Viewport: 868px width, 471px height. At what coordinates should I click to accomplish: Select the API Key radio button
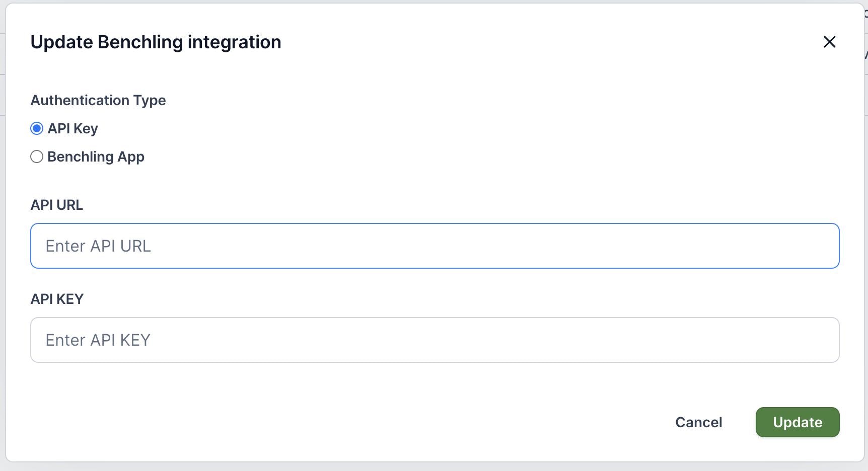tap(37, 128)
